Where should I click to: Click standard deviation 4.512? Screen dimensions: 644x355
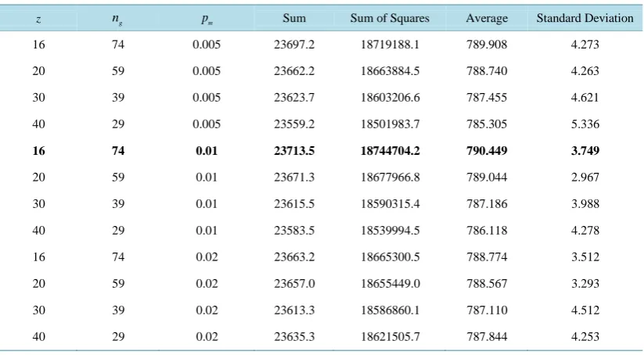click(x=585, y=310)
